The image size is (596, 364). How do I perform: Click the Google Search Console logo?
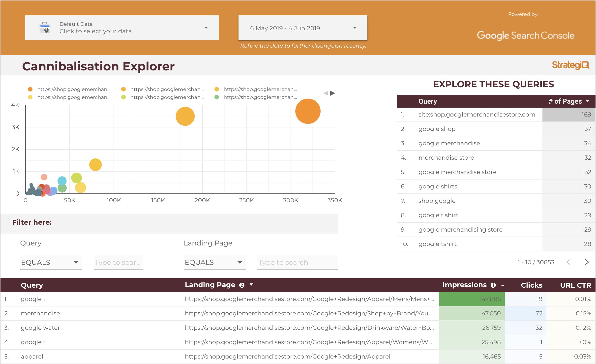tap(526, 35)
